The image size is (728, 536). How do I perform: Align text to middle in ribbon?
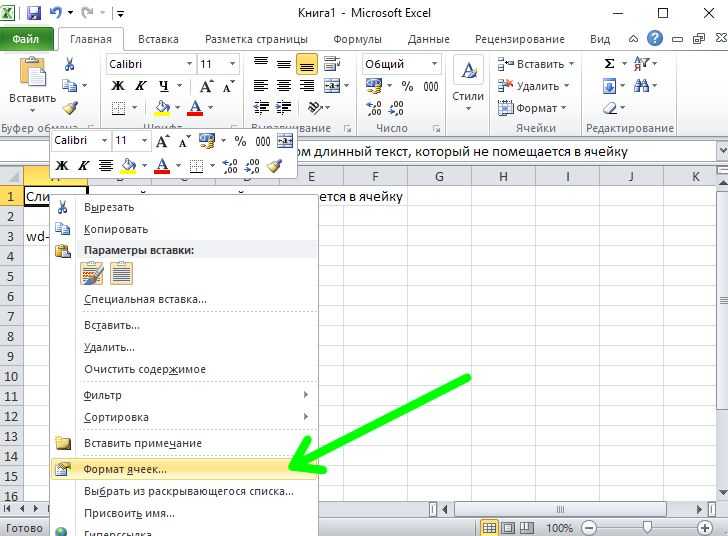tap(284, 64)
